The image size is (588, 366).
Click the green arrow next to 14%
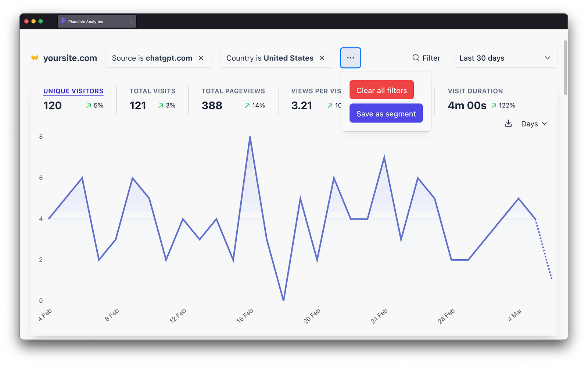pyautogui.click(x=247, y=106)
